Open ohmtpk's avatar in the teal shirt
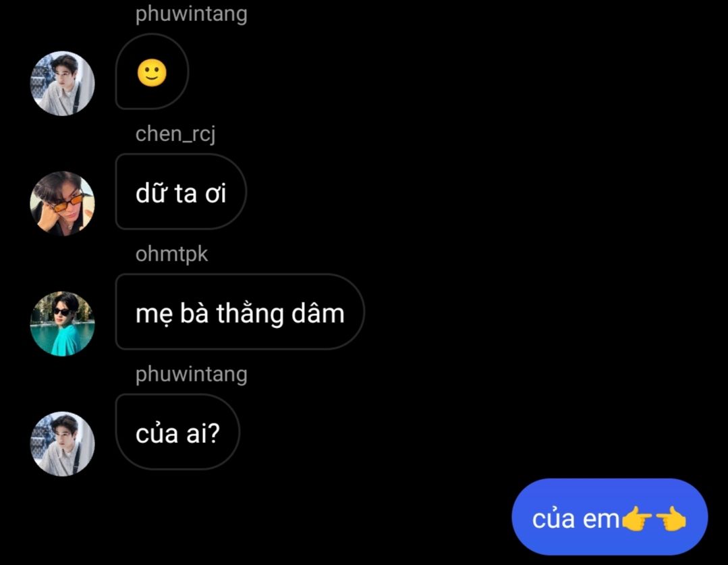 [x=62, y=323]
